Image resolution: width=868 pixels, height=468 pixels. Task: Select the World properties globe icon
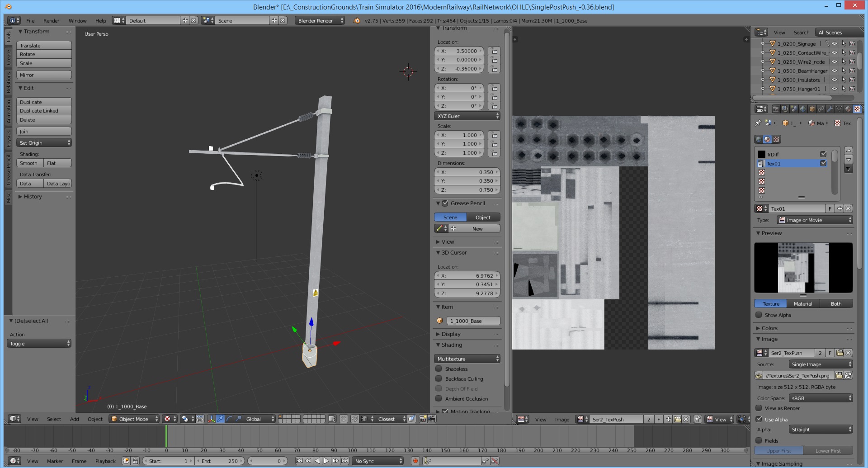tap(803, 109)
